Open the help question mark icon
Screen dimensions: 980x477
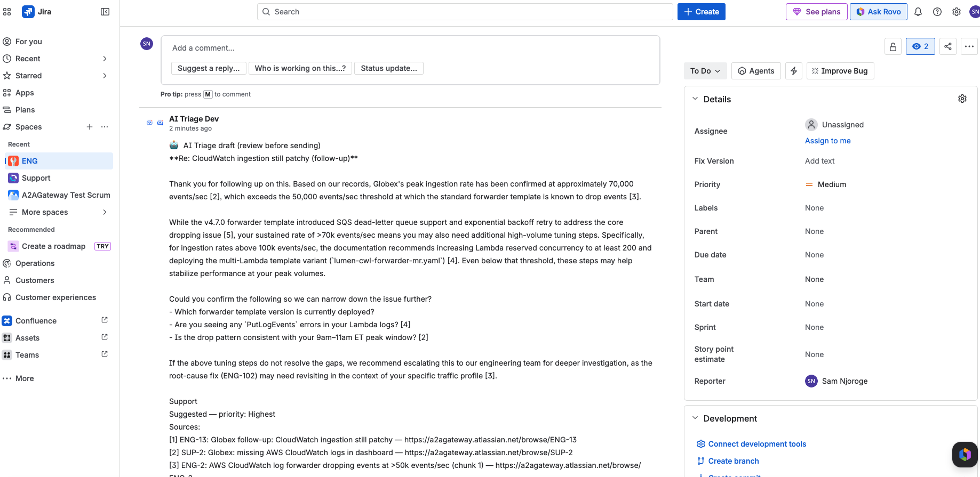[x=937, y=12]
